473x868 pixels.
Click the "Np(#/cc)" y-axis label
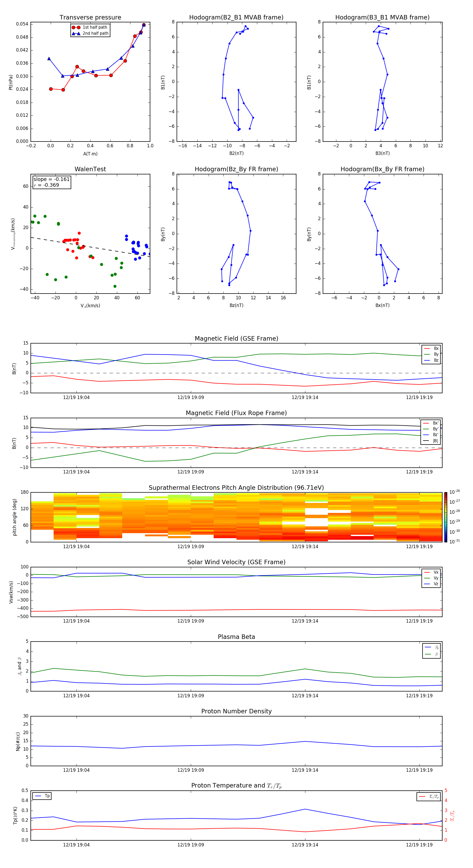pos(18,741)
